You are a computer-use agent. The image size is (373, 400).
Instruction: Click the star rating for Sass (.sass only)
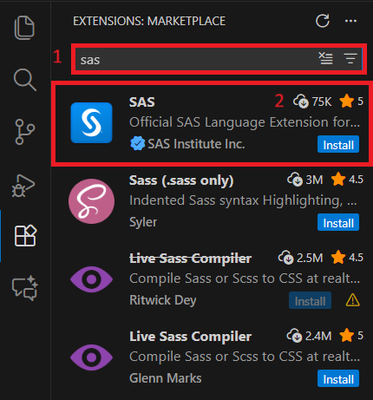(347, 180)
